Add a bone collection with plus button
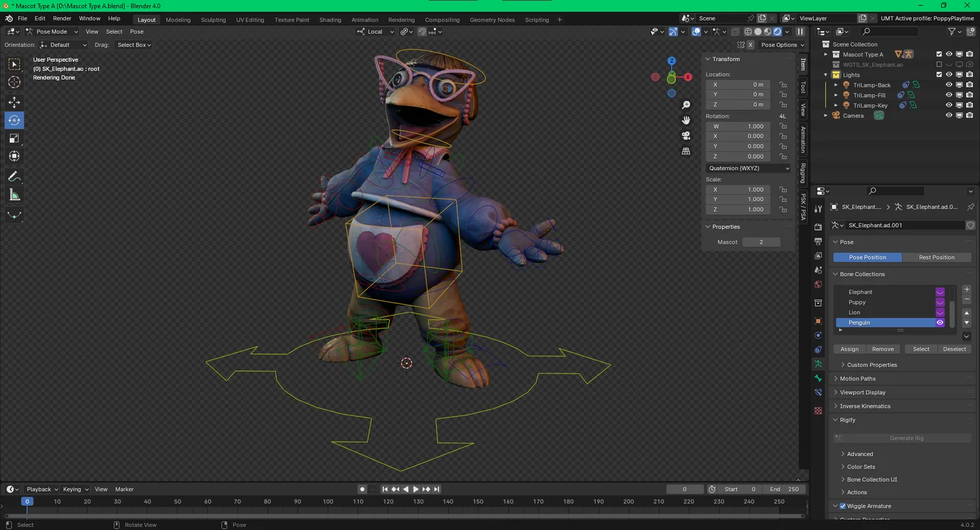 pyautogui.click(x=967, y=289)
